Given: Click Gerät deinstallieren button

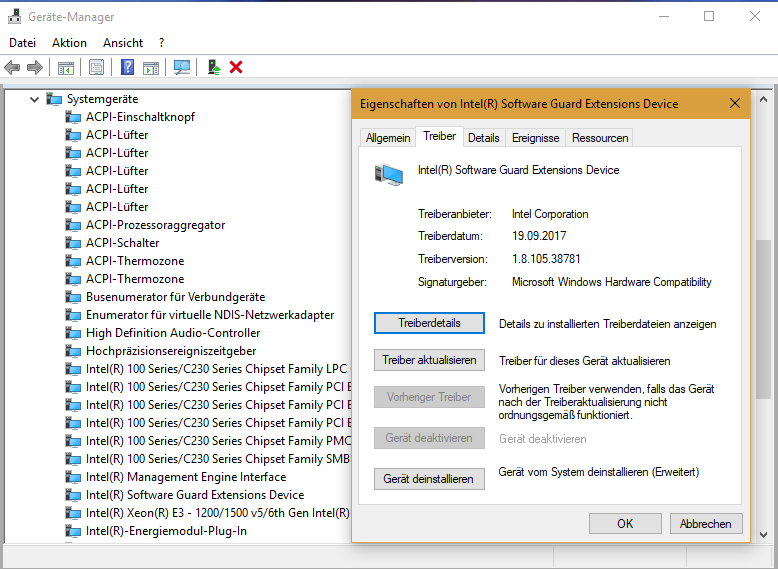Looking at the screenshot, I should 429,479.
